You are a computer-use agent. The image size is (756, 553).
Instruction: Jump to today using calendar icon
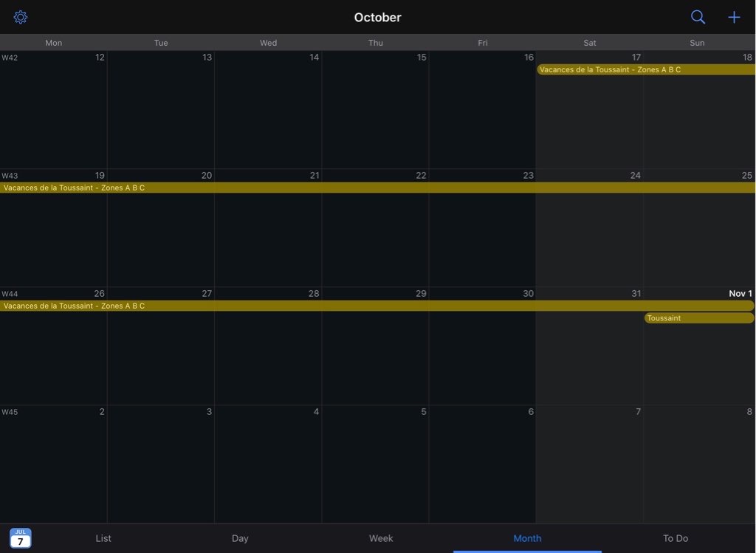coord(21,538)
